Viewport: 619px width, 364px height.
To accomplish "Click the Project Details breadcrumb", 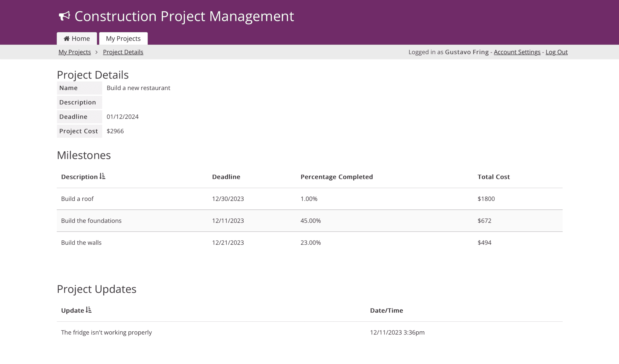I will click(x=123, y=52).
